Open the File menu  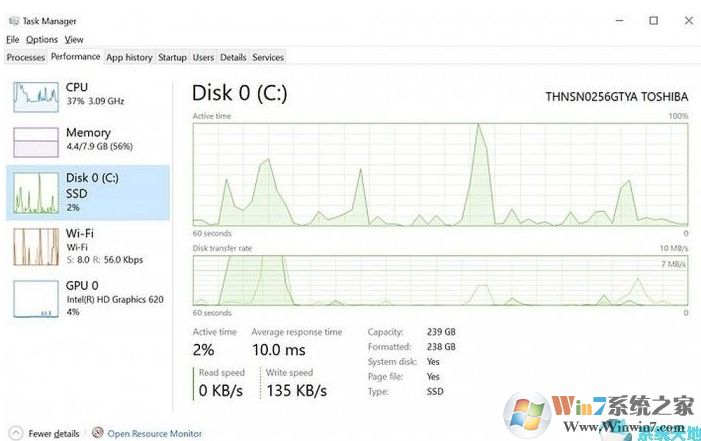[x=12, y=40]
